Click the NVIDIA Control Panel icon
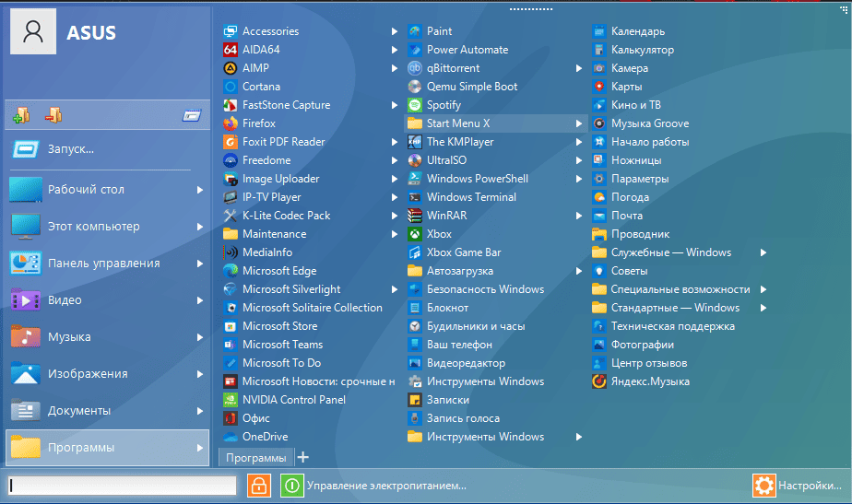 [231, 400]
